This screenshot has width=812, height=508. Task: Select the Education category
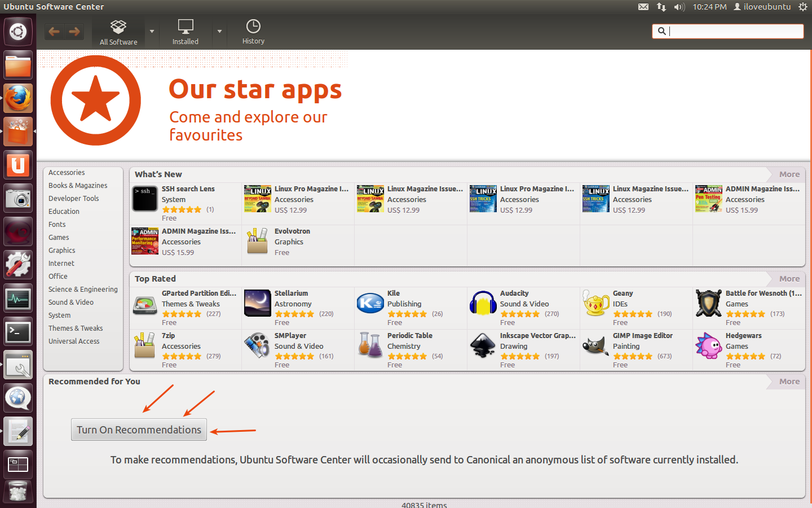pyautogui.click(x=64, y=212)
